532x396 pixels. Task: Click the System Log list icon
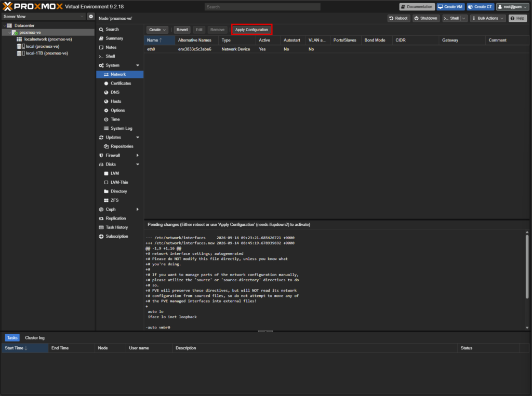106,128
